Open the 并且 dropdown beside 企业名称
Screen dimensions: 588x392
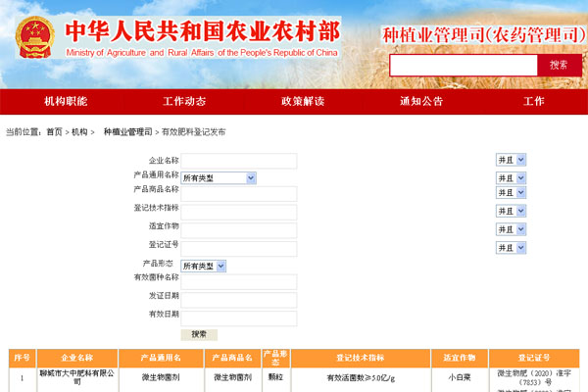tap(511, 160)
